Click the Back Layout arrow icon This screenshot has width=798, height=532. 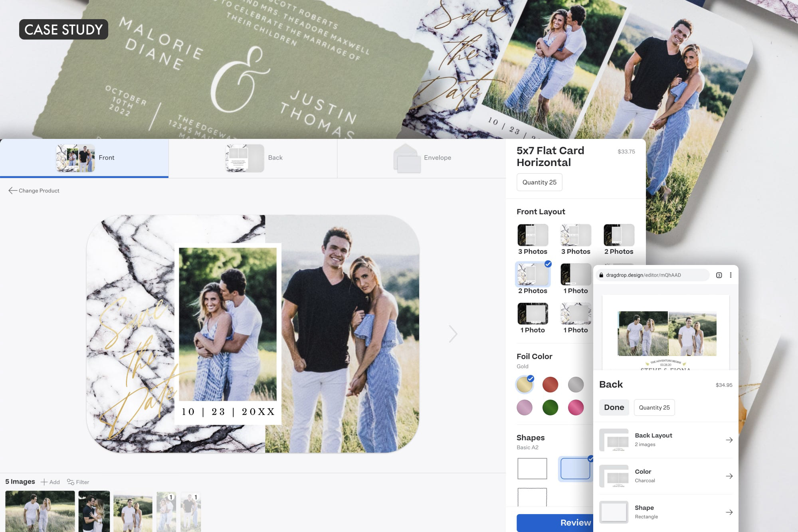coord(729,440)
